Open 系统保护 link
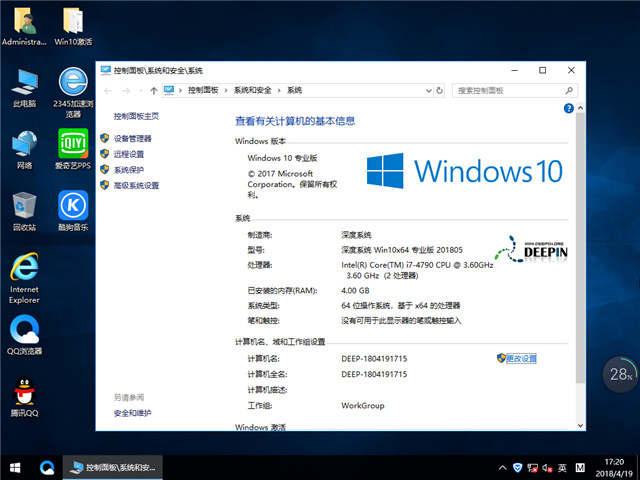Image resolution: width=640 pixels, height=480 pixels. [129, 170]
